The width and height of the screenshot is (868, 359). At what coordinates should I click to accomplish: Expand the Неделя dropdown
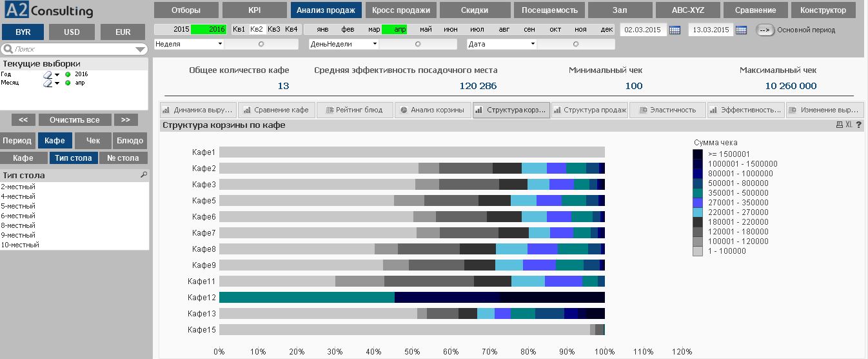(220, 44)
